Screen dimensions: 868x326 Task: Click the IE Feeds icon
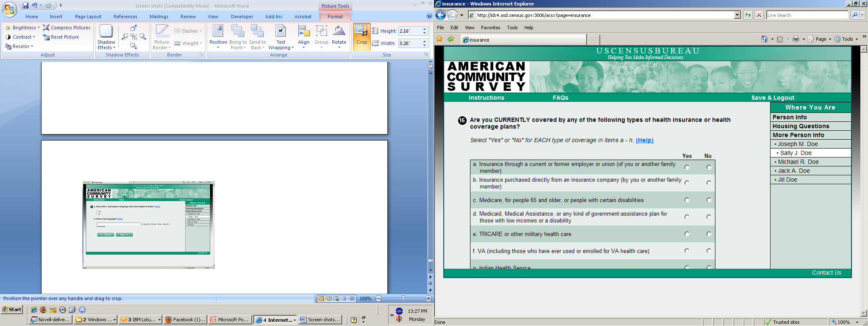point(780,39)
